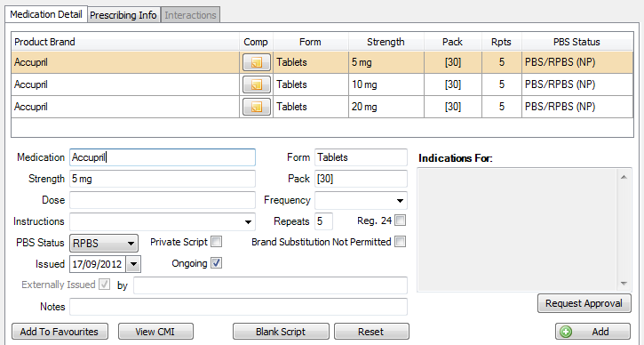The height and width of the screenshot is (345, 644).
Task: Sort by Product Brand column header
Action: (x=125, y=42)
